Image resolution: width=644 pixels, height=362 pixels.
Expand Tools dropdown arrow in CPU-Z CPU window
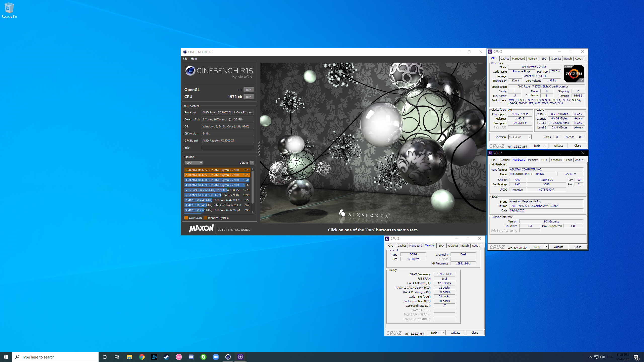[546, 146]
